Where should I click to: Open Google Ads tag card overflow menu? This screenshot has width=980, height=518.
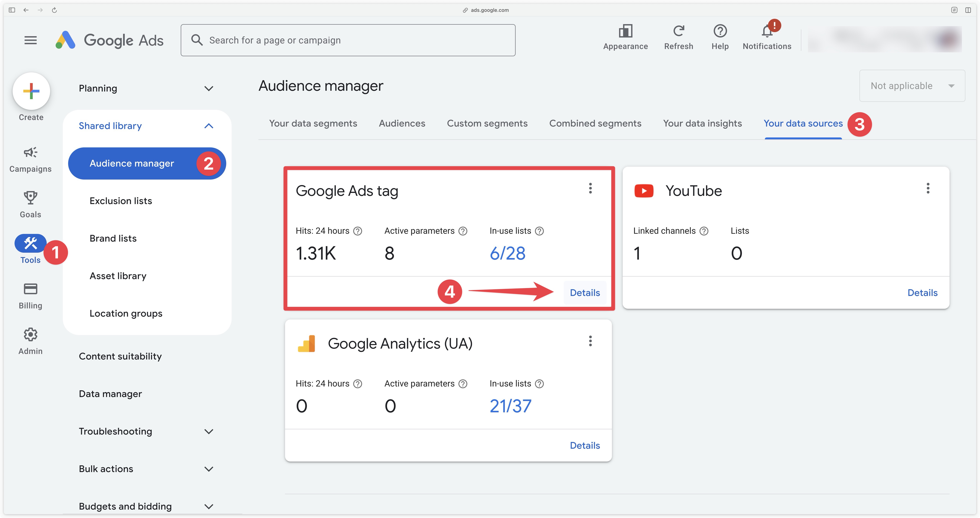pos(590,188)
